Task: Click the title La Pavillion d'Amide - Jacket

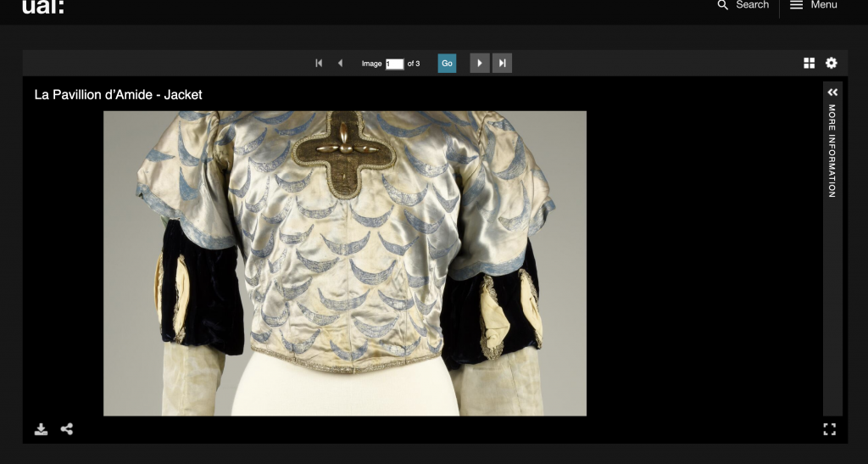Action: (118, 95)
